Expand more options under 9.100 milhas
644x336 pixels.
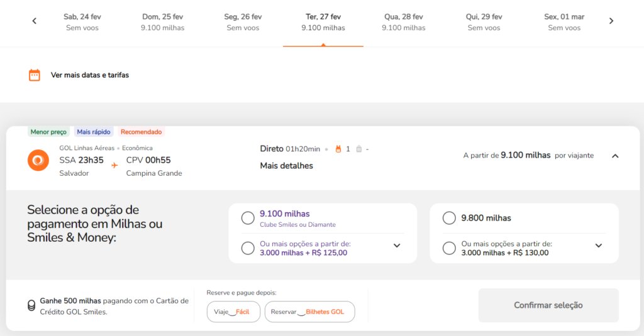pyautogui.click(x=397, y=246)
